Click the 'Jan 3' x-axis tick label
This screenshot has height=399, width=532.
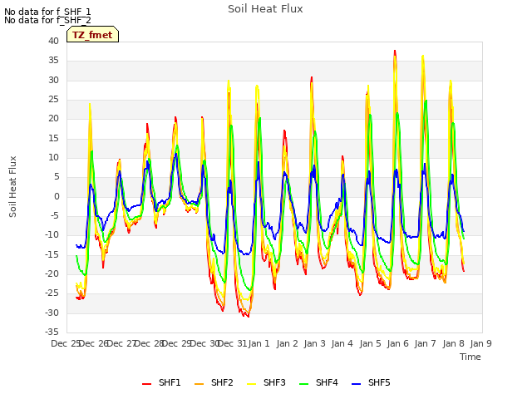[314, 343]
